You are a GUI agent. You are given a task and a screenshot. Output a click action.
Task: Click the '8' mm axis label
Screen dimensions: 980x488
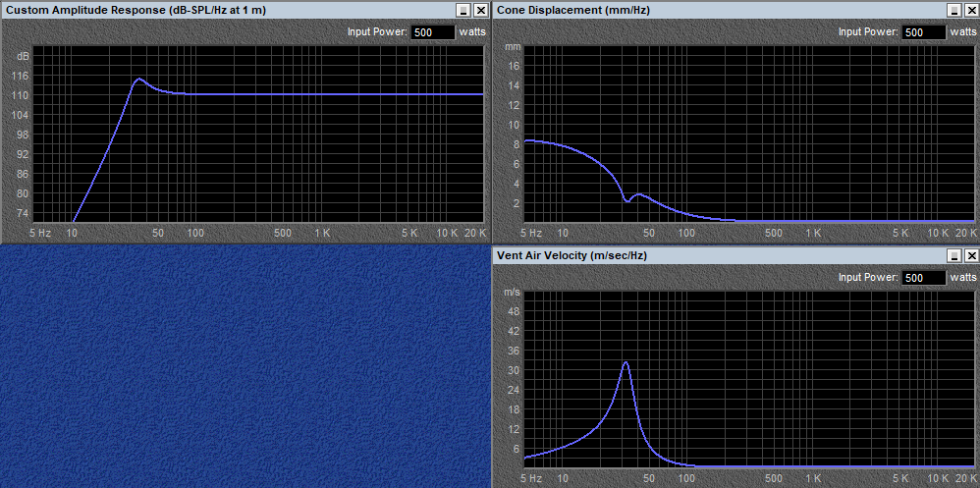point(517,144)
